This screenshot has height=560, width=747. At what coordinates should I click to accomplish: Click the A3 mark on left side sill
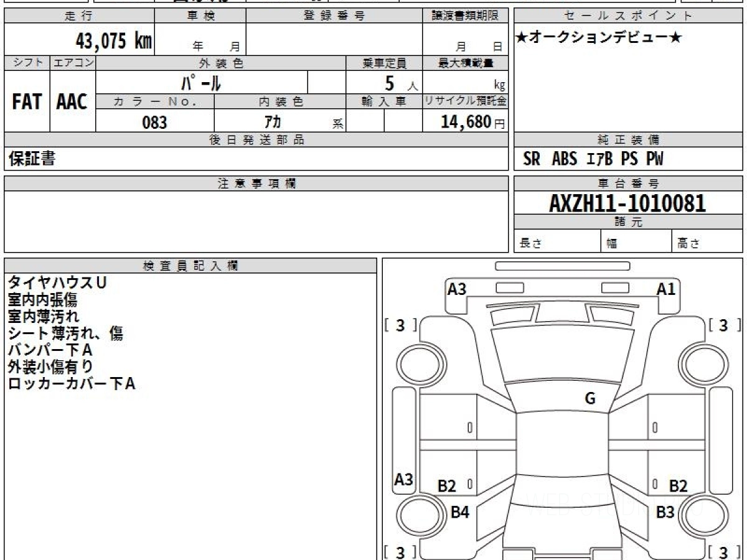tap(404, 480)
